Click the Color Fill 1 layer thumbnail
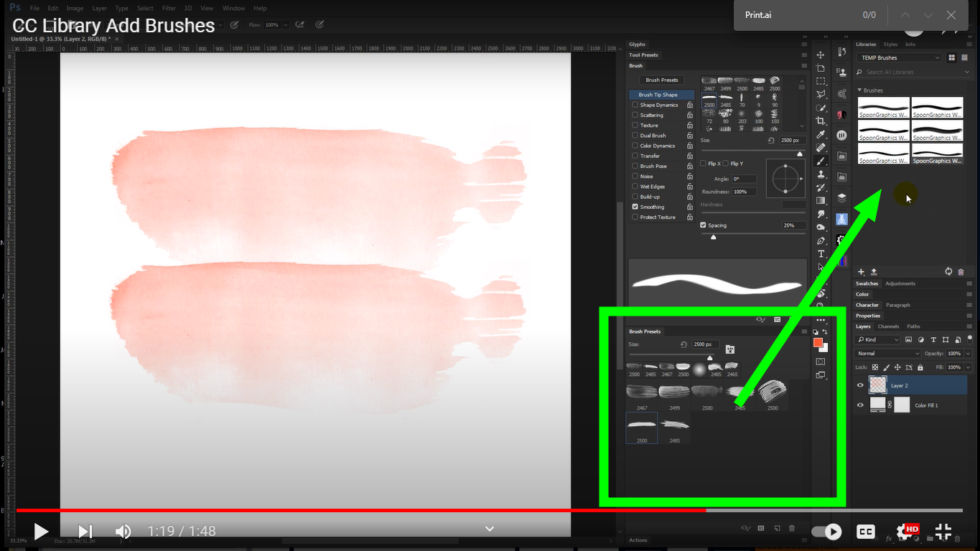 pyautogui.click(x=877, y=404)
